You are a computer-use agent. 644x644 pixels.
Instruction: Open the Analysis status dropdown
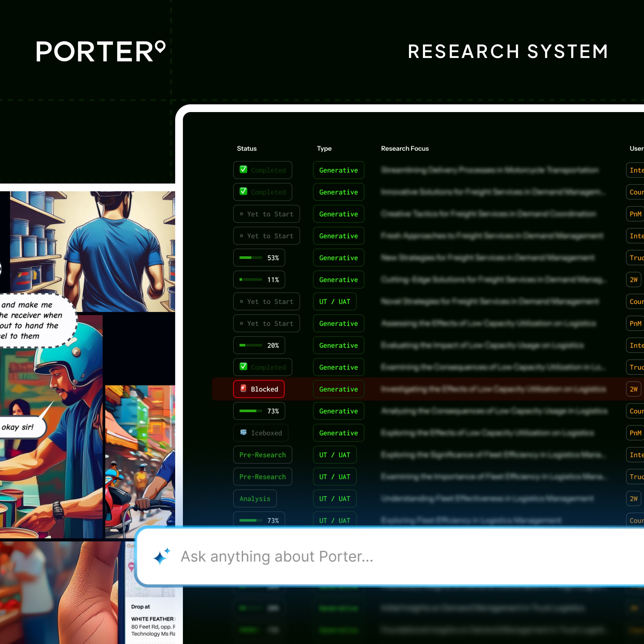click(255, 499)
